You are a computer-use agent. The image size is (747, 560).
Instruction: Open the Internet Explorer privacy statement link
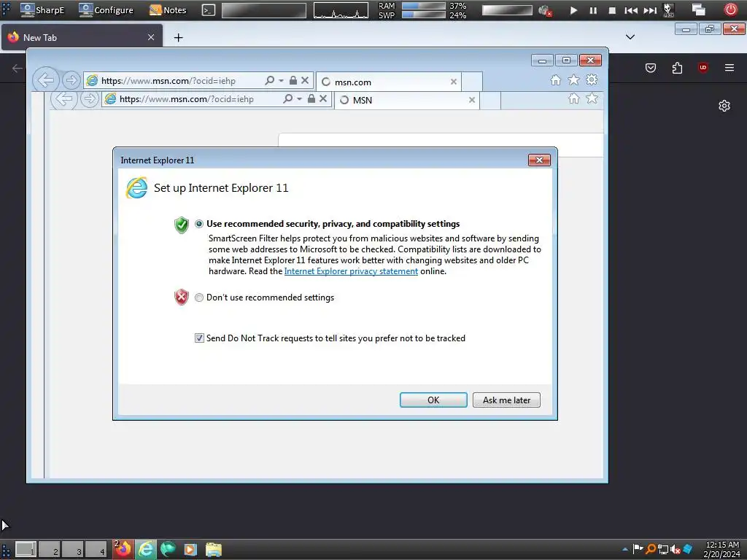click(351, 271)
